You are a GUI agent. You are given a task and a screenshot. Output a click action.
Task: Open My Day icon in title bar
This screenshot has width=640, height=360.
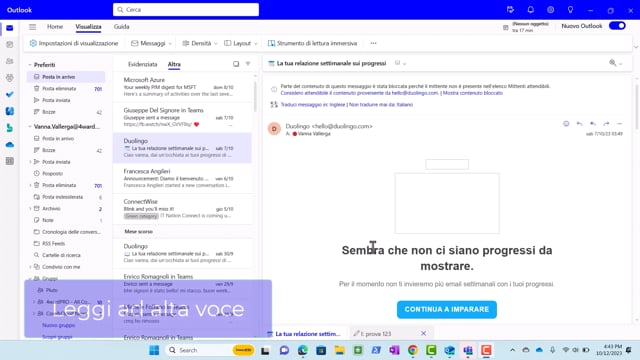pyautogui.click(x=510, y=10)
